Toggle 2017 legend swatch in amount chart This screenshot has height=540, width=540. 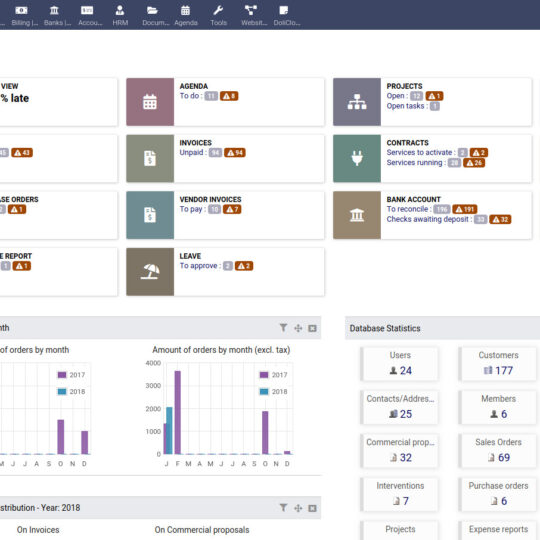(264, 375)
